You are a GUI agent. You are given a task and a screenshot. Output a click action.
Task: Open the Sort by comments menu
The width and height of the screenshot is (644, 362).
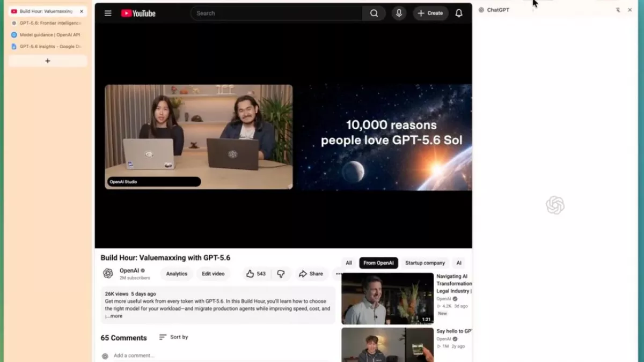tap(173, 337)
